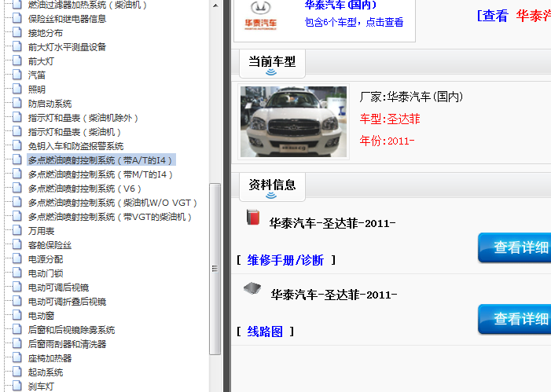Click document icon beside 电动门锁
Image resolution: width=551 pixels, height=392 pixels.
(x=17, y=273)
